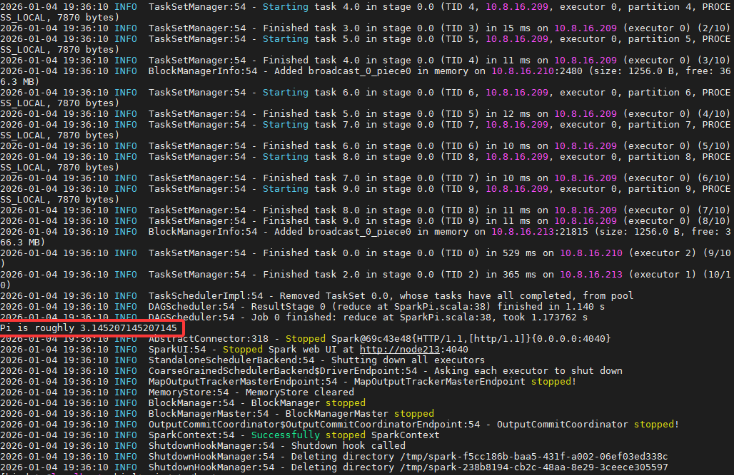The height and width of the screenshot is (475, 737).
Task: Click the '(2/10)' task progress count
Action: point(713,29)
